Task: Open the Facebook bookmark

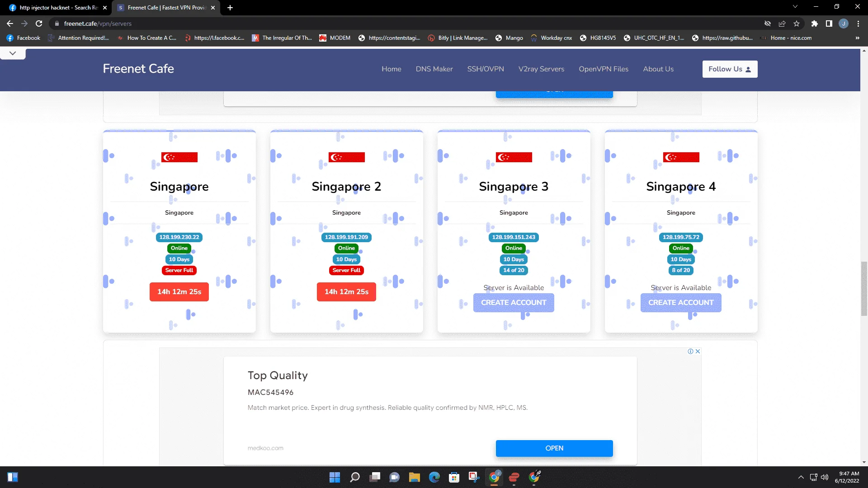Action: (24, 38)
